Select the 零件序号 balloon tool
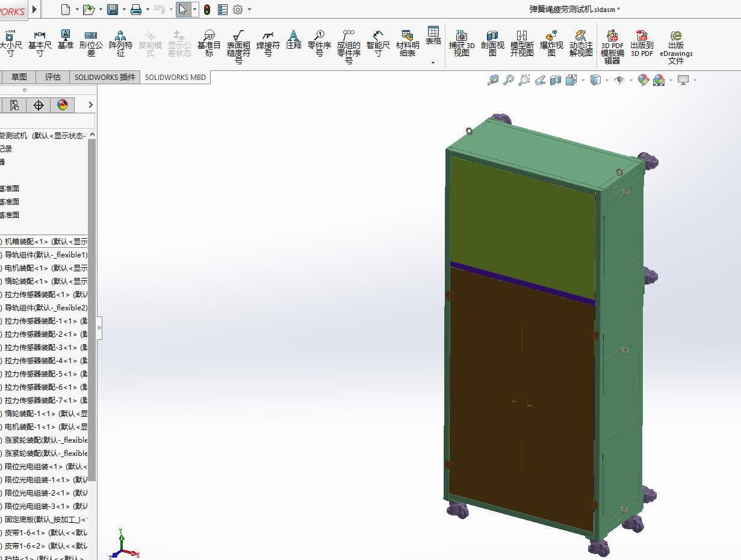 click(x=319, y=44)
